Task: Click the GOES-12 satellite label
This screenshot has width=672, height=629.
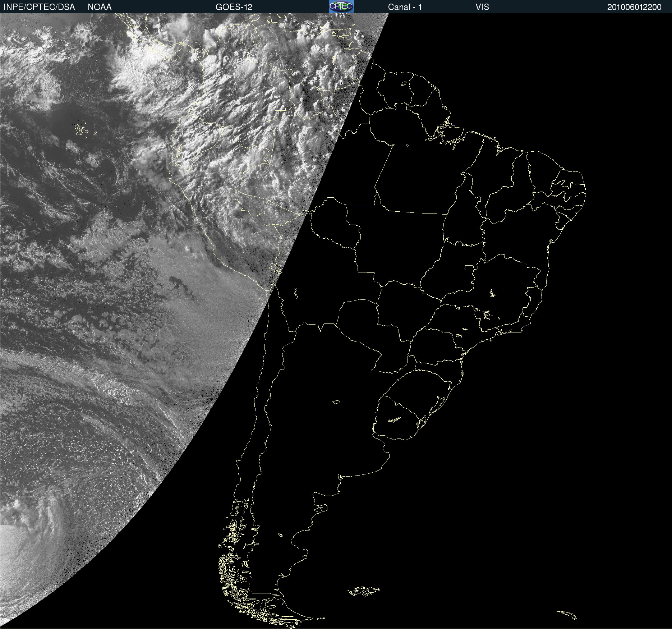Action: tap(234, 7)
